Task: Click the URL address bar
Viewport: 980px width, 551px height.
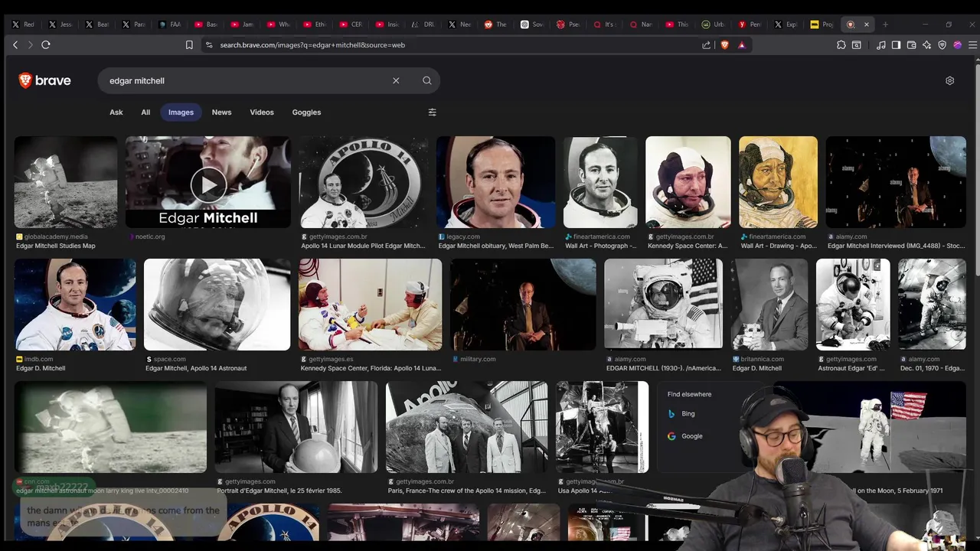Action: click(x=452, y=45)
